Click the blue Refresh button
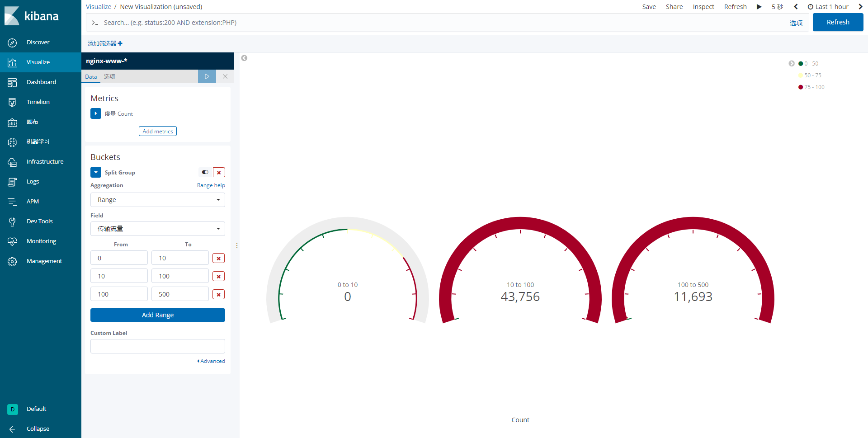 pos(838,22)
